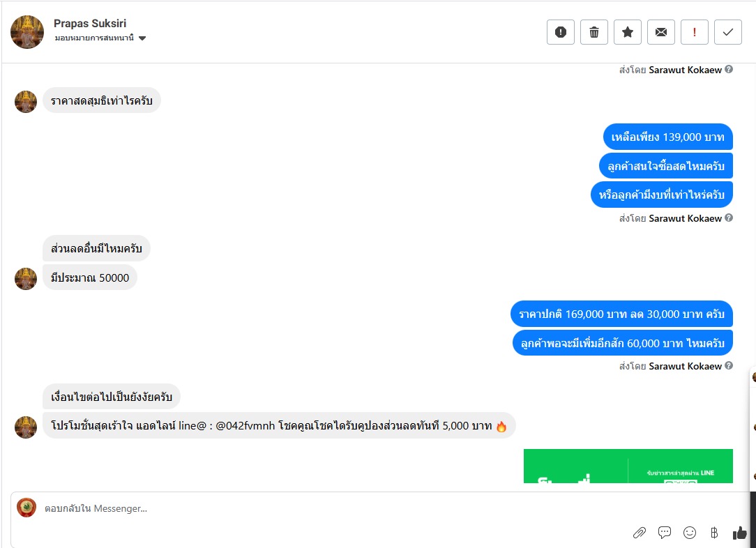Mark conversation as done with checkmark
Screen dimensions: 756x548
tap(728, 32)
